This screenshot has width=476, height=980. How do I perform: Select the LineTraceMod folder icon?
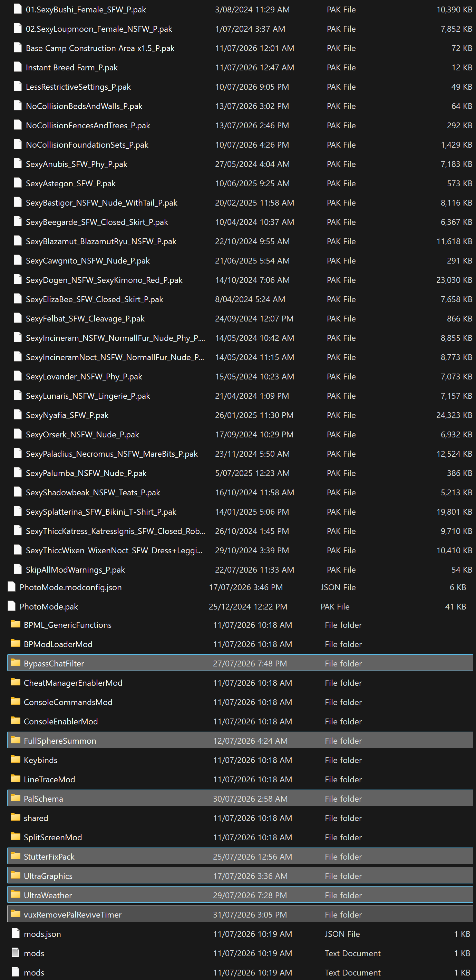click(x=16, y=779)
